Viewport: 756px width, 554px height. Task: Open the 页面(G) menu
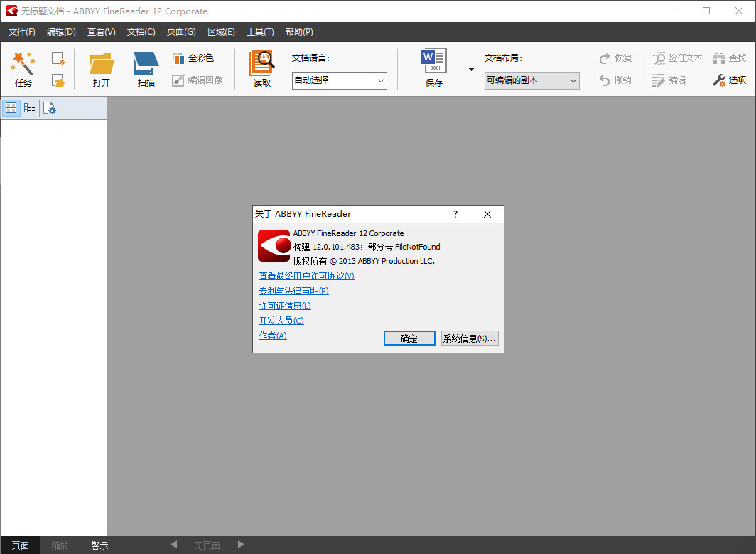click(181, 32)
